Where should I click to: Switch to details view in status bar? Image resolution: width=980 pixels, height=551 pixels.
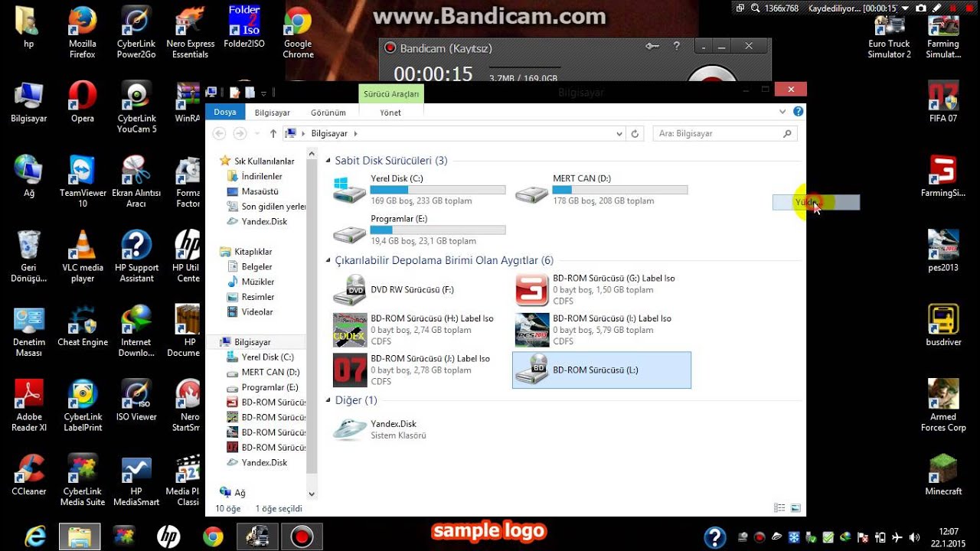(x=779, y=508)
